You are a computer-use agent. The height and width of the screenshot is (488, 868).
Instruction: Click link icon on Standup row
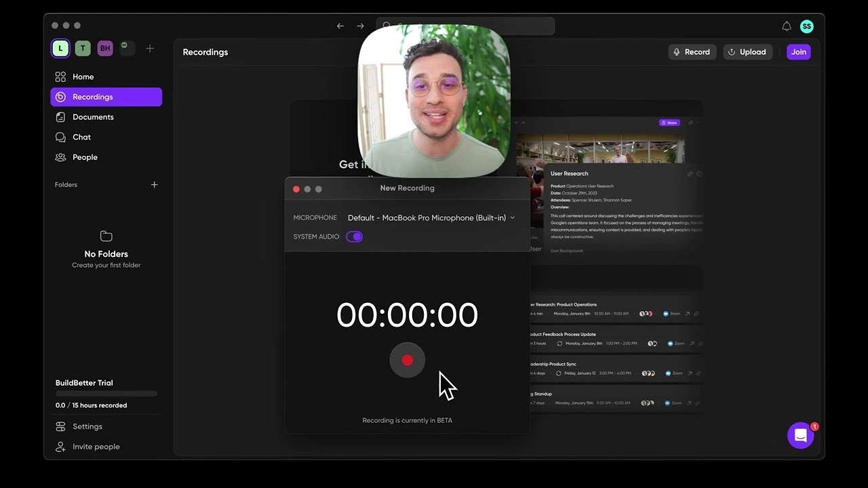pos(696,403)
